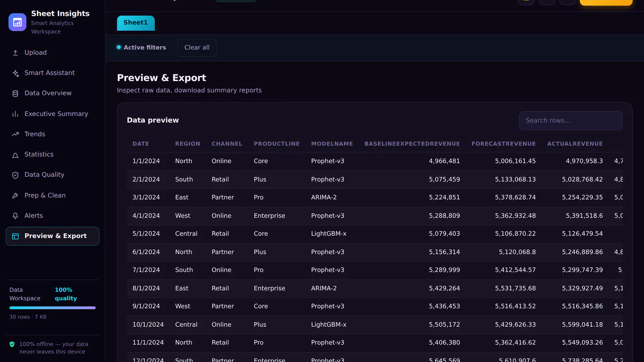The image size is (644, 362).
Task: Sort by the REGION column header
Action: pos(188,144)
